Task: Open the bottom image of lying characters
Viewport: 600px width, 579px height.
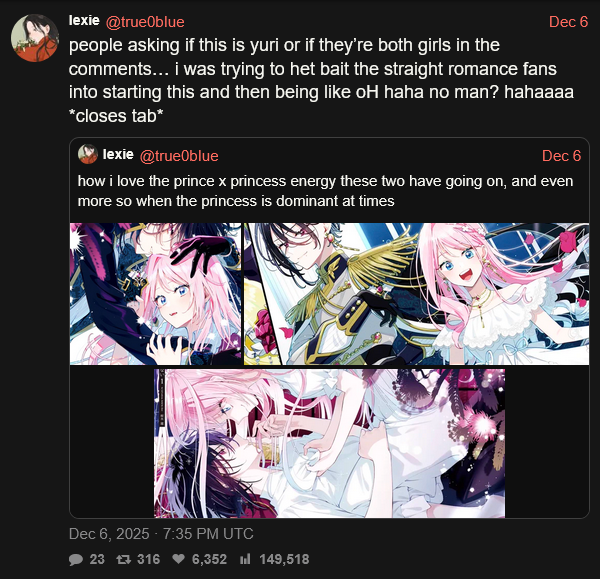Action: (329, 443)
